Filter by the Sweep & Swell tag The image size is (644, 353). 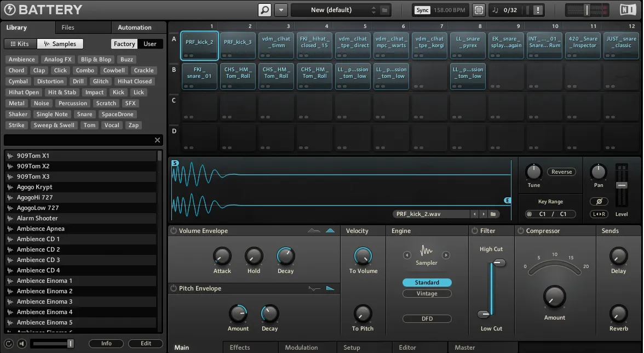tap(54, 126)
